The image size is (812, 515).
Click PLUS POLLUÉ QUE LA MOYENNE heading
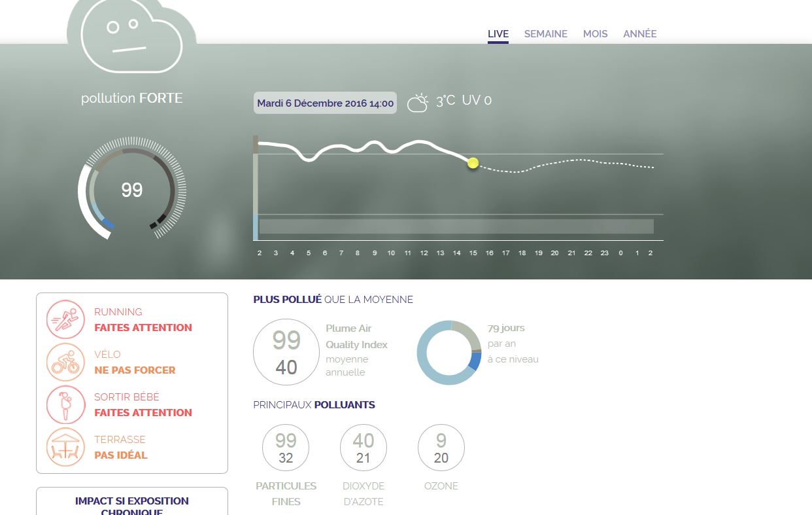point(333,300)
